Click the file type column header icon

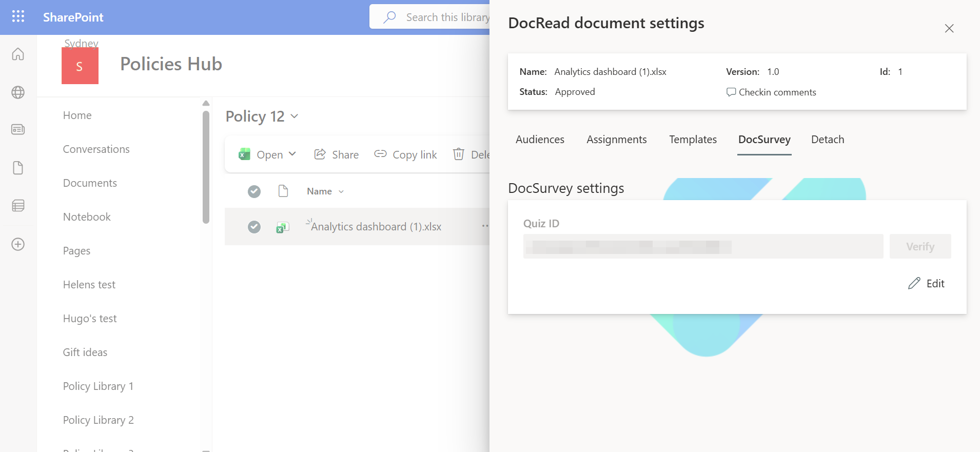click(283, 191)
